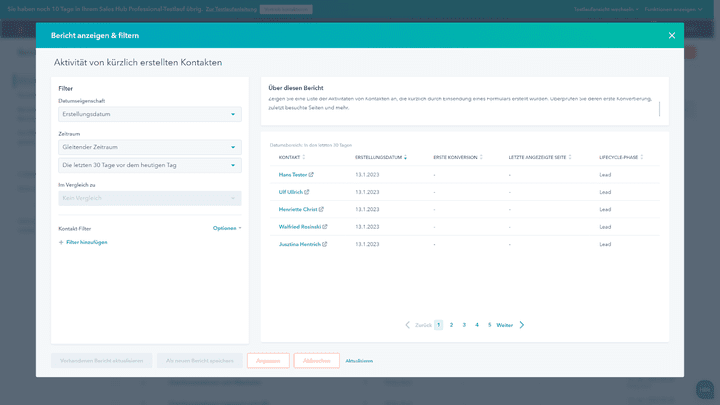The height and width of the screenshot is (405, 720).
Task: Click the report description scrollbar
Action: (x=659, y=109)
